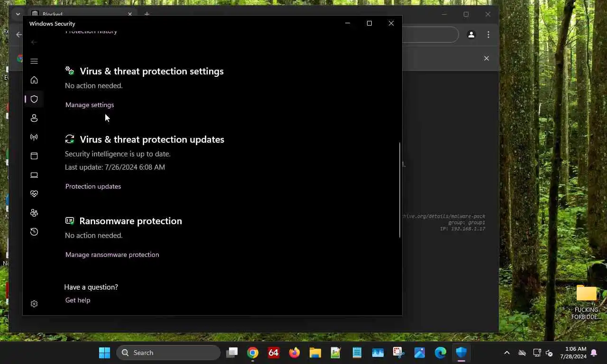Open the red 64 app on taskbar

[274, 353]
